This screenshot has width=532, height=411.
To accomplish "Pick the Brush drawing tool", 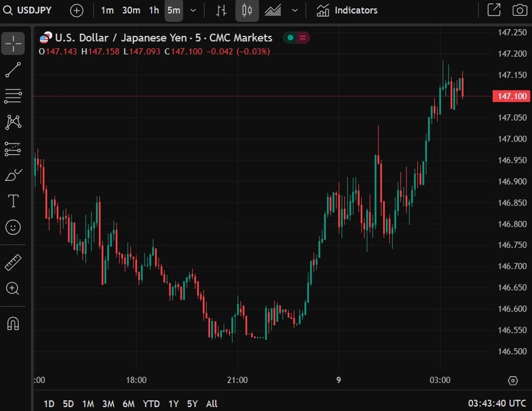I will click(x=13, y=174).
